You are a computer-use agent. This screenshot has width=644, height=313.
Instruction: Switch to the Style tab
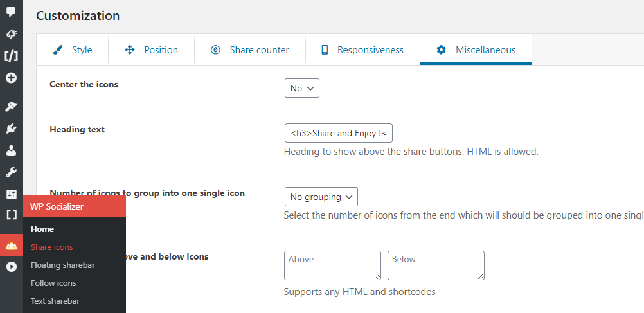point(73,50)
